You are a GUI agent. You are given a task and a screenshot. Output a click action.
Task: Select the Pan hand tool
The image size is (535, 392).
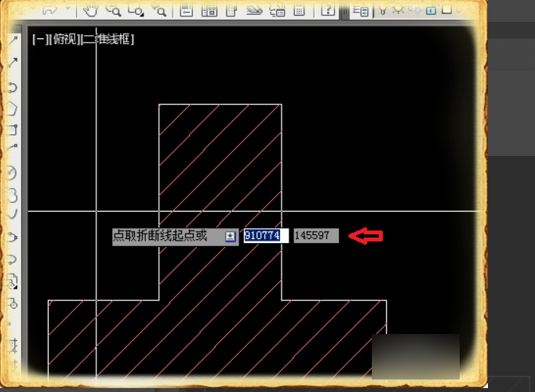[90, 10]
